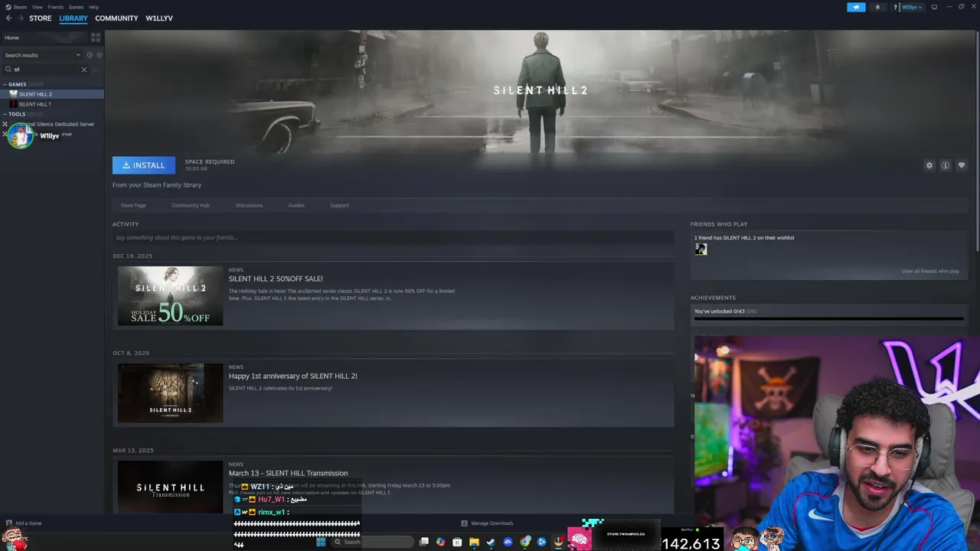Go forward with the right arrow
980x551 pixels.
20,18
